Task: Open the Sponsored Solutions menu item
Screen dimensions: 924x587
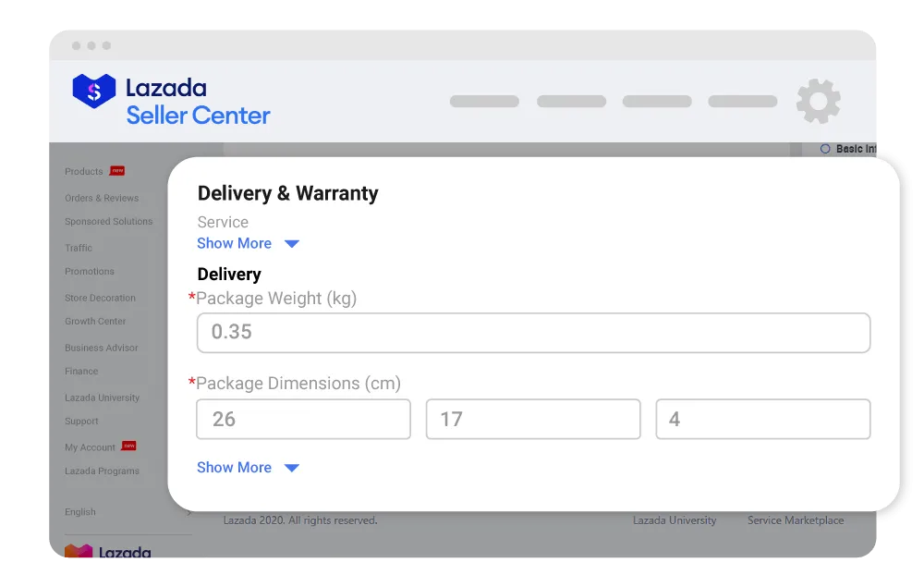Action: tap(108, 222)
